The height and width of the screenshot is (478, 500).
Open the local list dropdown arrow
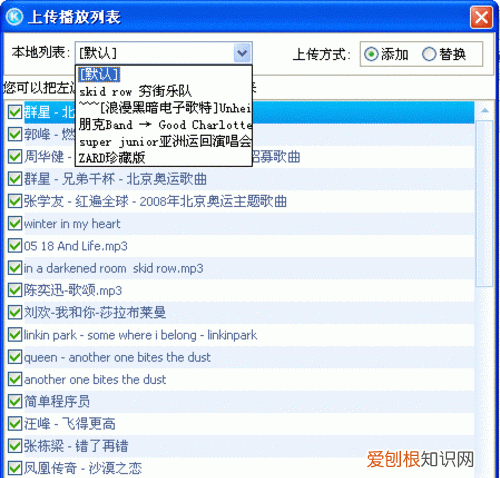(x=242, y=53)
